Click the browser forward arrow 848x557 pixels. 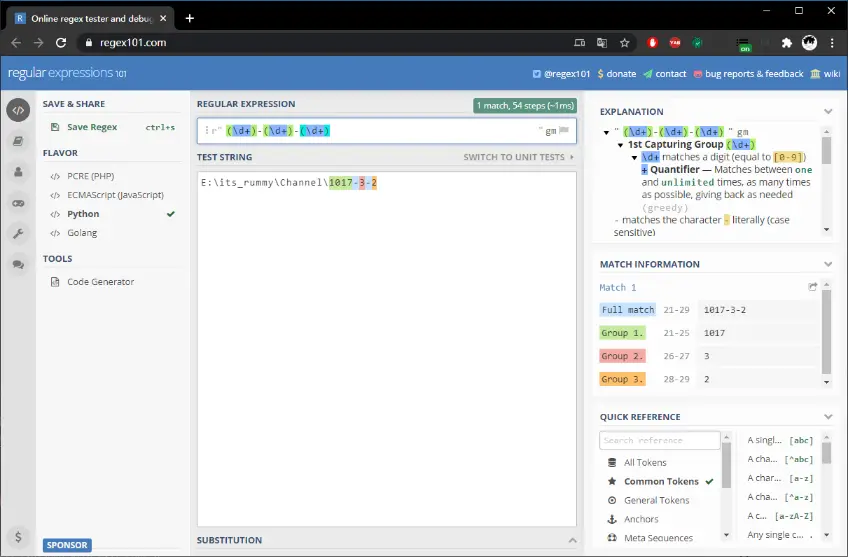tap(38, 43)
